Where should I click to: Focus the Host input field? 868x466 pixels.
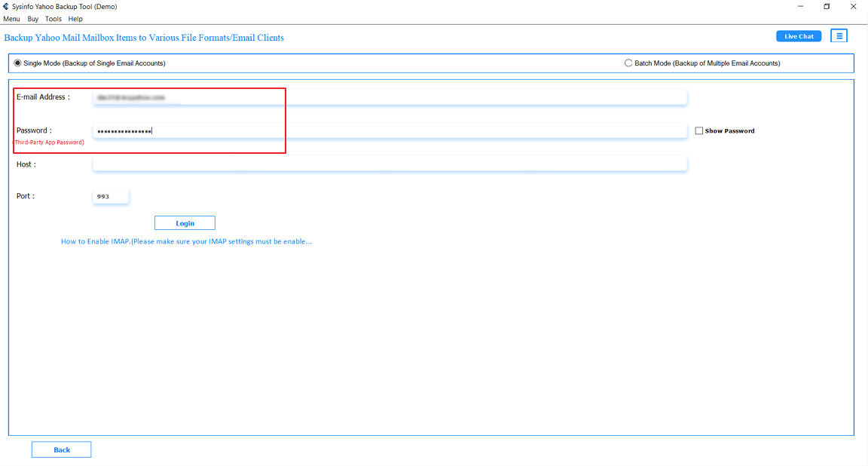pyautogui.click(x=390, y=164)
